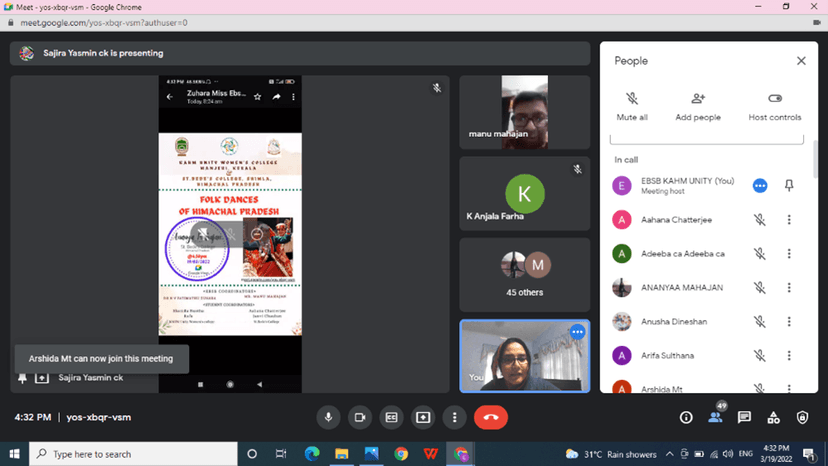Click the Present now screen share icon
This screenshot has height=466, width=828.
423,417
